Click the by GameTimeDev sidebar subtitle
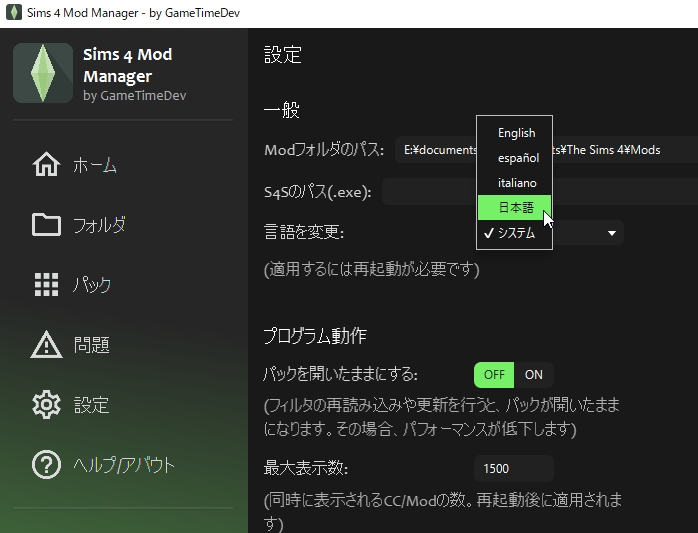This screenshot has height=533, width=698. click(134, 95)
